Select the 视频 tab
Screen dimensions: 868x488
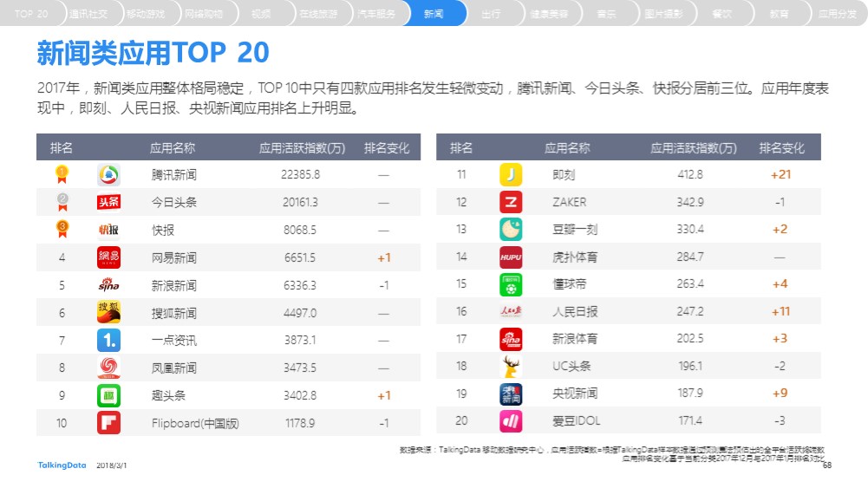click(261, 13)
